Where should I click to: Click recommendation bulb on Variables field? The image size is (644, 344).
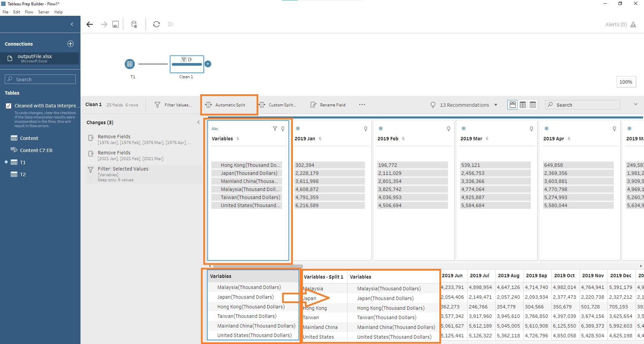(283, 129)
